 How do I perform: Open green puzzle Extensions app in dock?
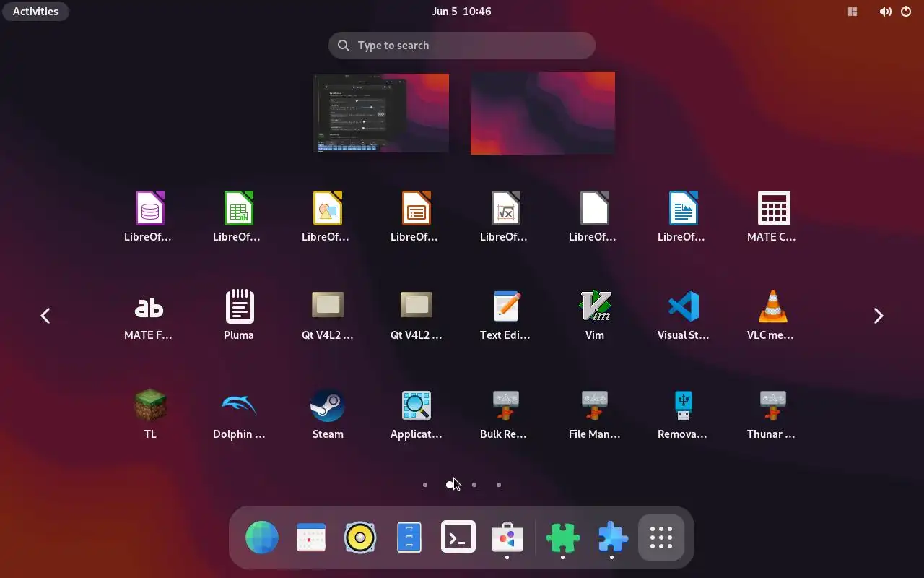(x=562, y=538)
